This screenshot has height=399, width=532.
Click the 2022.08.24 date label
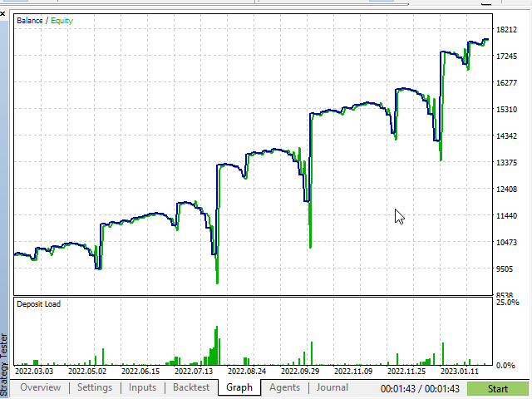coord(247,372)
